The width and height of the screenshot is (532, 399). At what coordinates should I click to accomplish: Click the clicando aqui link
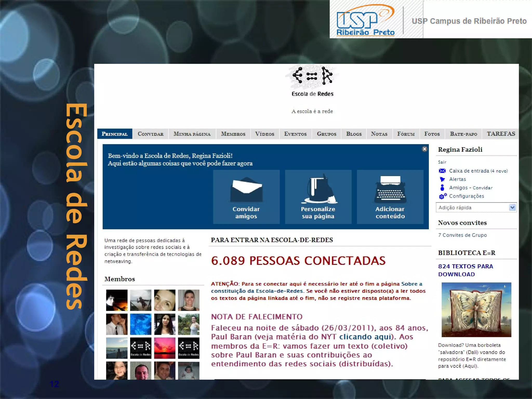pyautogui.click(x=365, y=337)
